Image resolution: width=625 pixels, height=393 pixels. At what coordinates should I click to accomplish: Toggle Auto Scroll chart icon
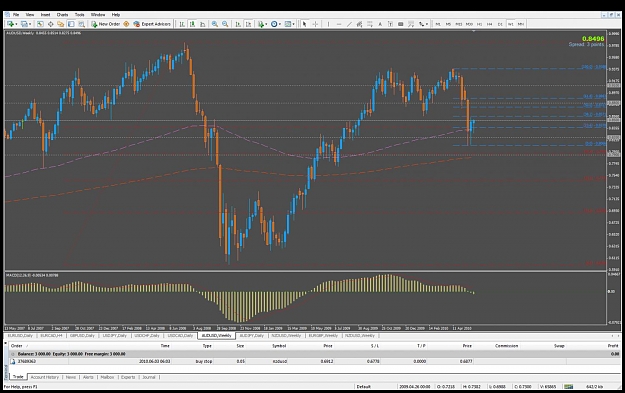pyautogui.click(x=238, y=24)
